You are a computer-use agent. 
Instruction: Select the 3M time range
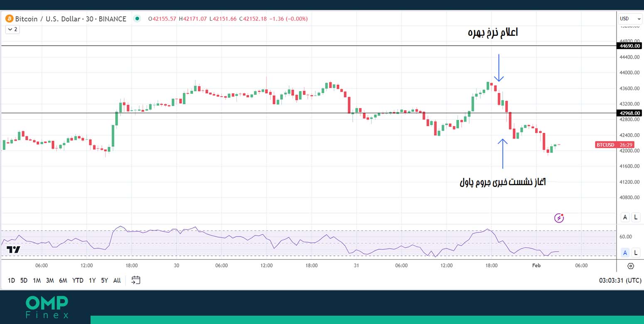point(50,280)
